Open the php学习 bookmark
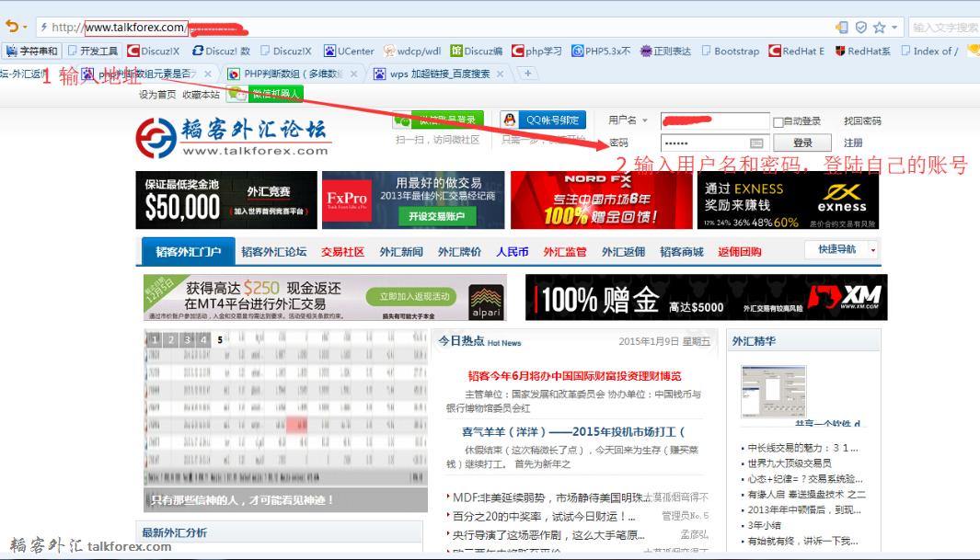This screenshot has width=980, height=560. coord(536,51)
